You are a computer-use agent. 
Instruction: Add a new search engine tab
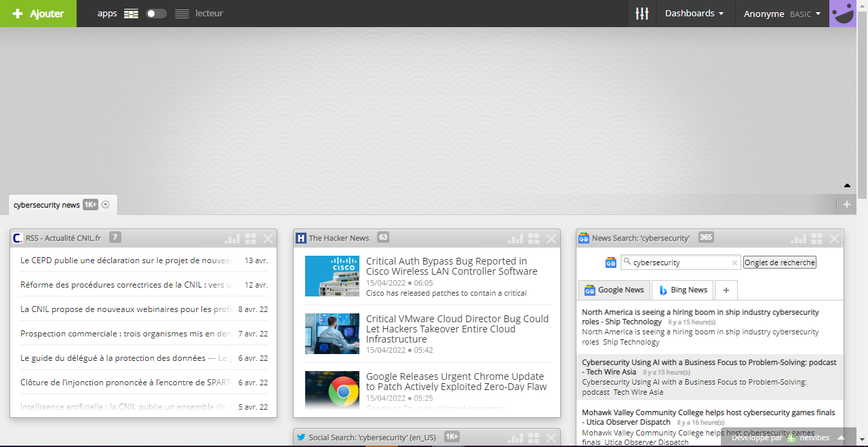point(726,290)
